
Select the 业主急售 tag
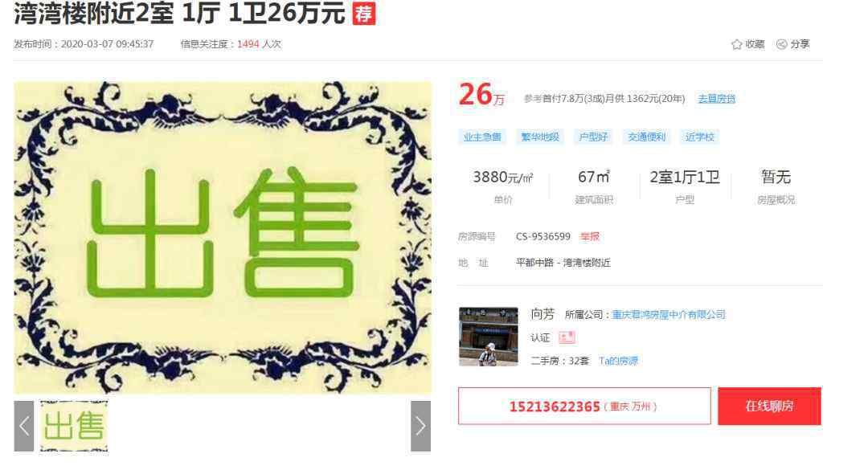click(482, 137)
